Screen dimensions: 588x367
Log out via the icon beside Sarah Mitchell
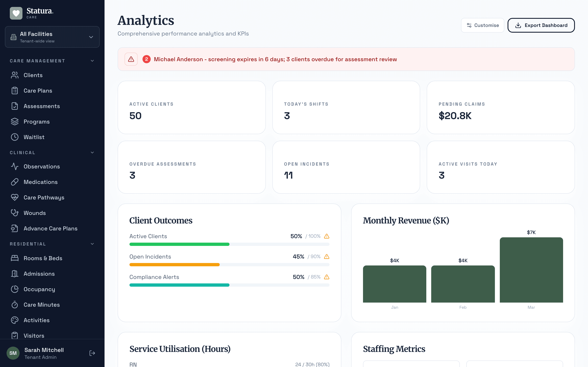click(92, 353)
